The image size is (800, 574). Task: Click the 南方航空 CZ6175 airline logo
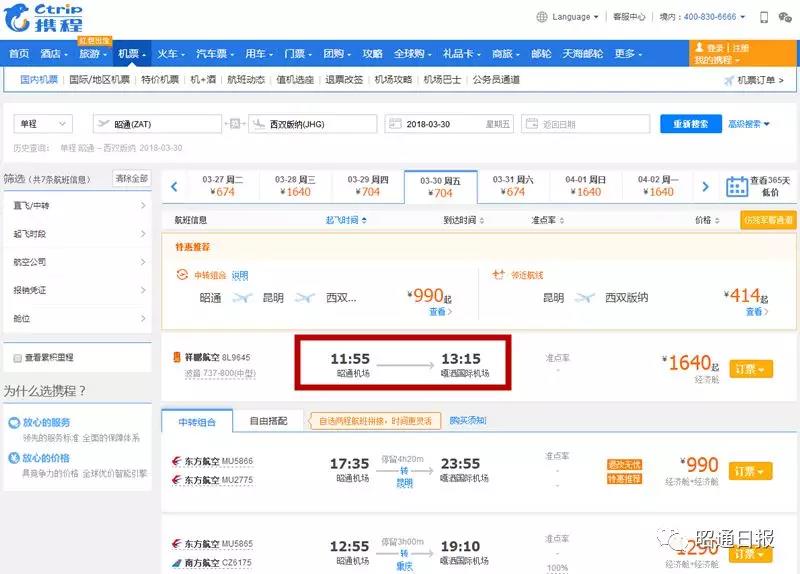click(x=177, y=563)
